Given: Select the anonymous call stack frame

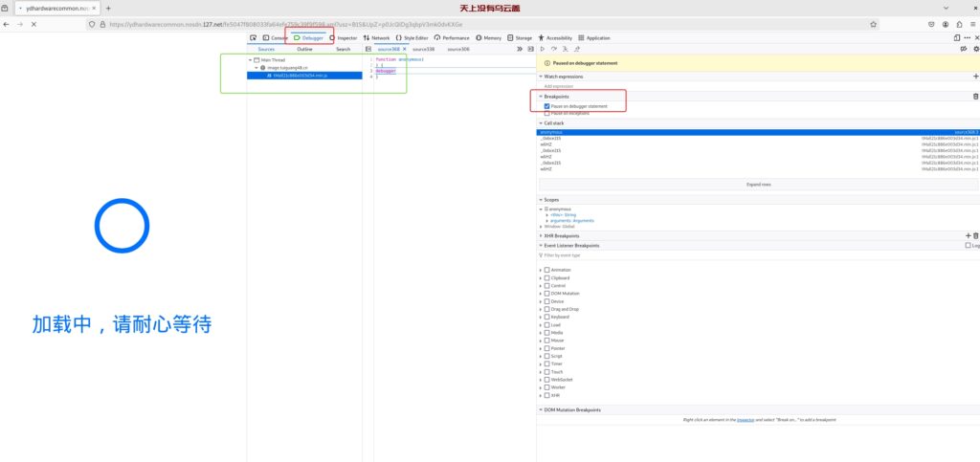Looking at the screenshot, I should click(758, 132).
